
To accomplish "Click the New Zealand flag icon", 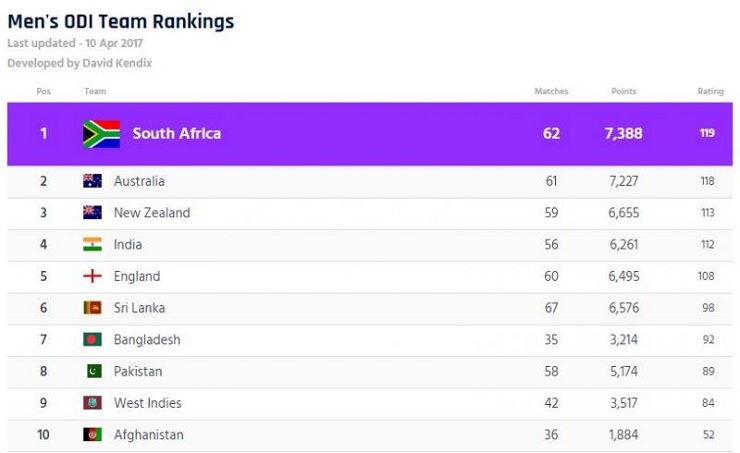I will 92,213.
